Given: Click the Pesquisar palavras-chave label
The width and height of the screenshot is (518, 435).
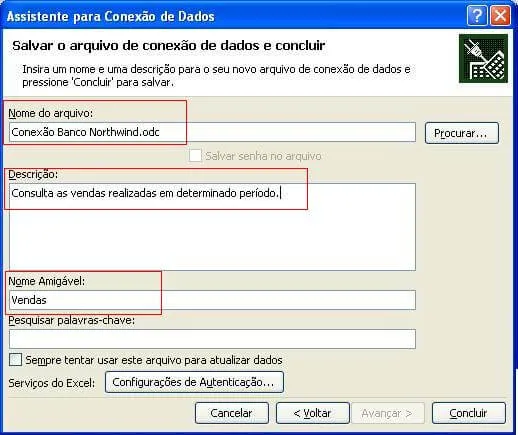Looking at the screenshot, I should [x=72, y=320].
